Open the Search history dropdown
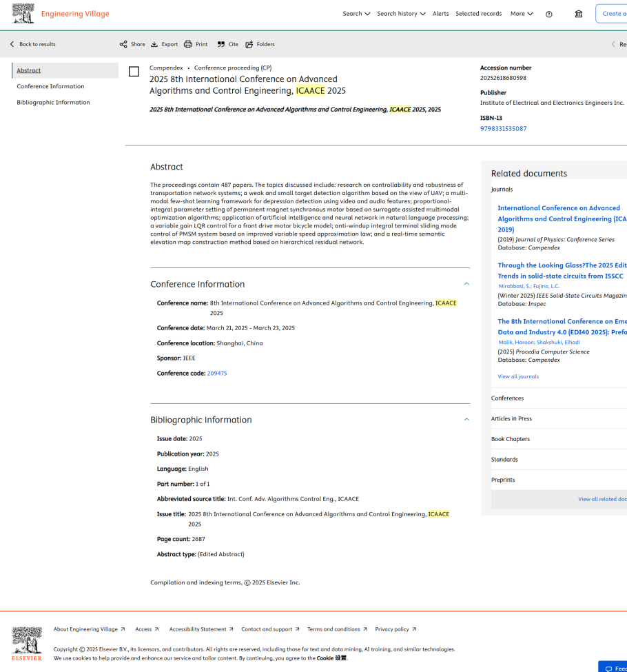Image resolution: width=627 pixels, height=672 pixels. click(x=401, y=14)
